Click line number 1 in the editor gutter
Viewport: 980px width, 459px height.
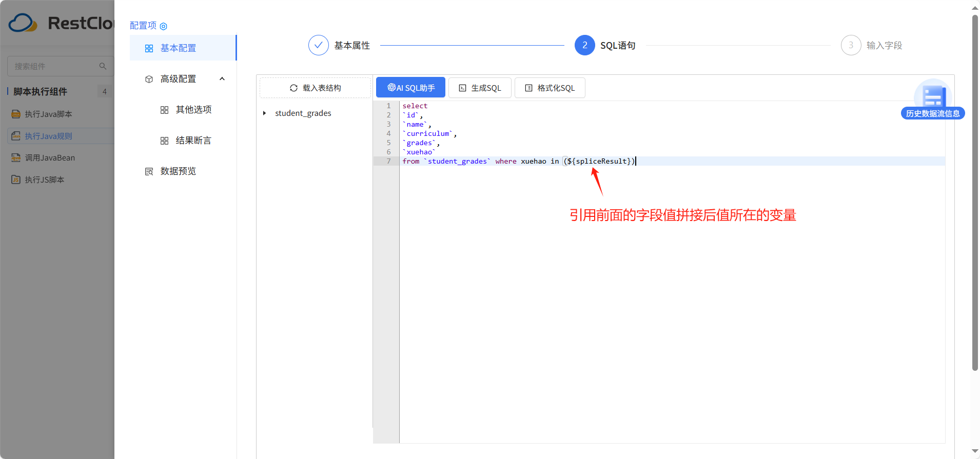[x=388, y=106]
